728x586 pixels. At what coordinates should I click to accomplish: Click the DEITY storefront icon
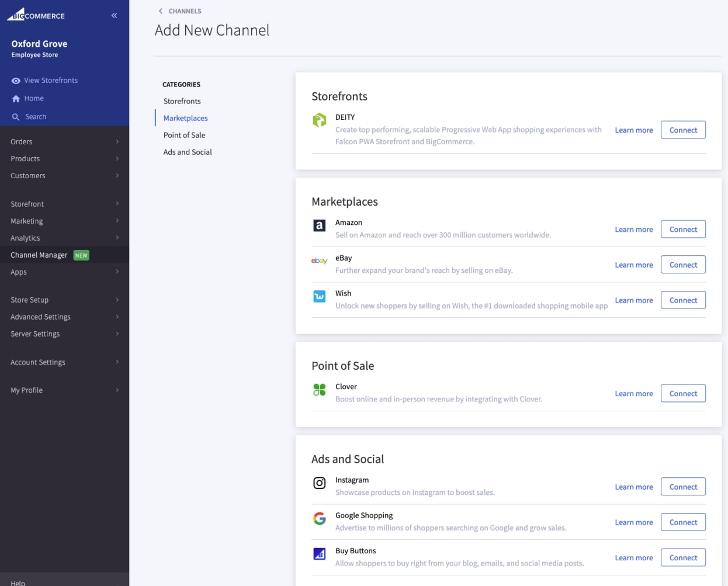(x=319, y=120)
